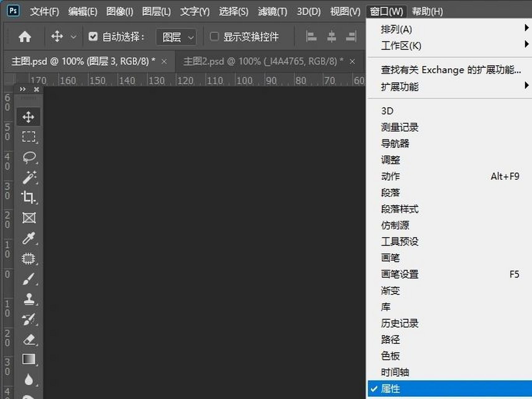Pick the Eyedropper tool
The height and width of the screenshot is (399, 532).
click(29, 238)
